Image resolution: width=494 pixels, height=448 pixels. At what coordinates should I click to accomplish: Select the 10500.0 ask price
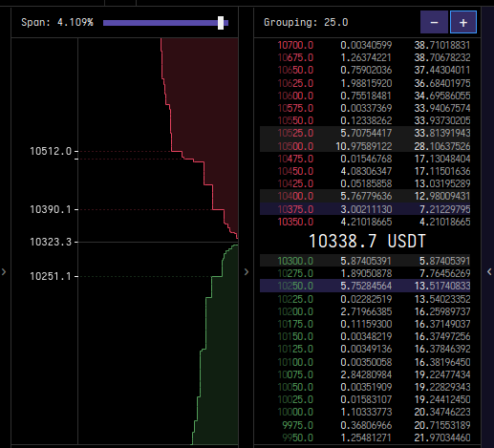click(x=295, y=146)
